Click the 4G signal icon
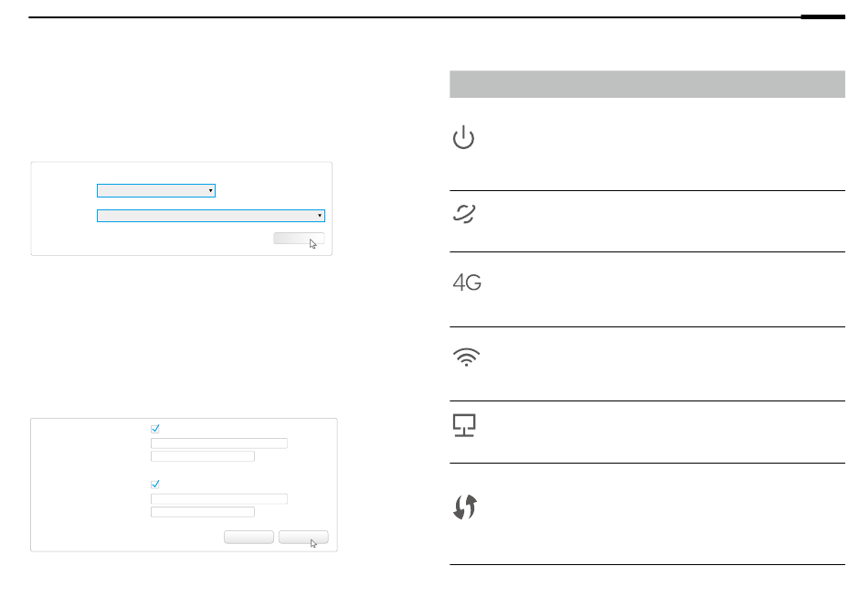This screenshot has width=868, height=598. [467, 283]
